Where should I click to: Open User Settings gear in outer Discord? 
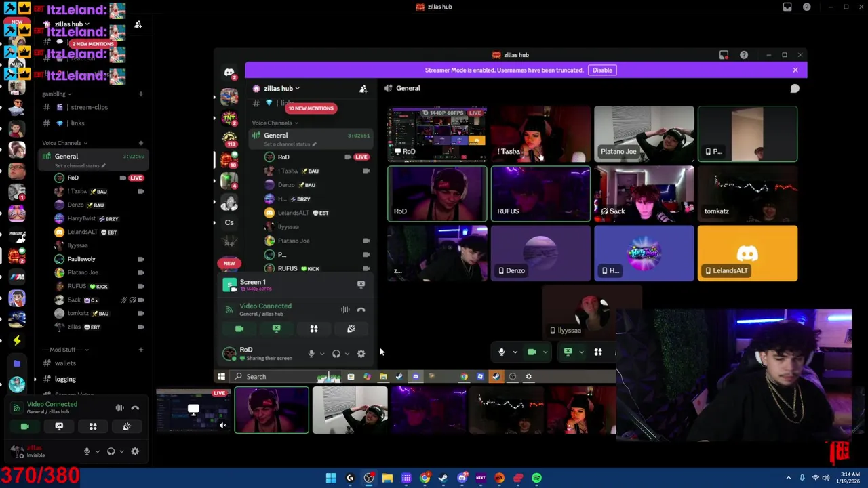(135, 451)
